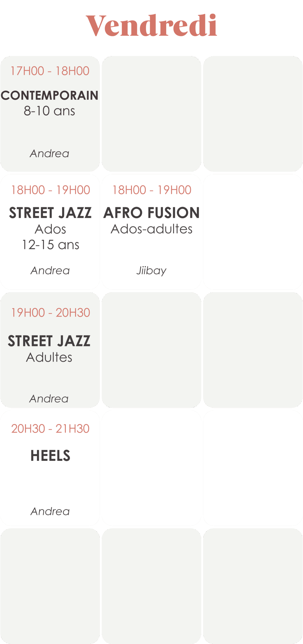Click the Vendredi heading
This screenshot has height=644, width=303.
point(151,25)
